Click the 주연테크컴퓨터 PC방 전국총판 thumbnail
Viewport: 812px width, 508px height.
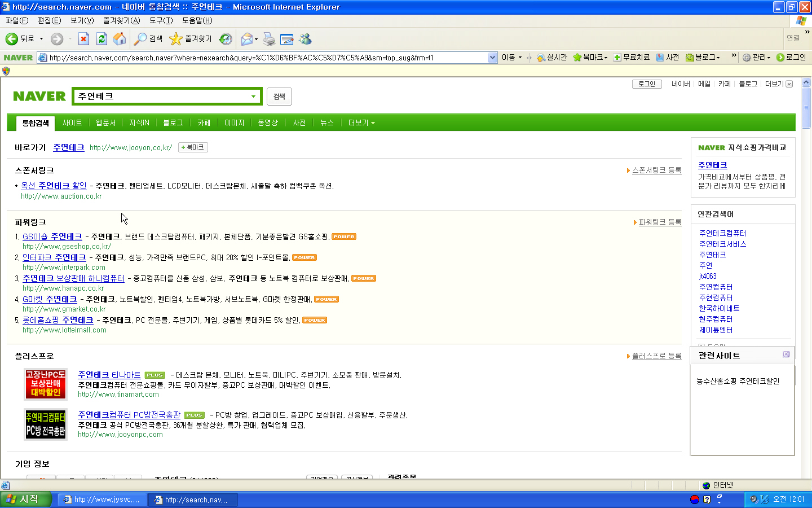tap(46, 424)
